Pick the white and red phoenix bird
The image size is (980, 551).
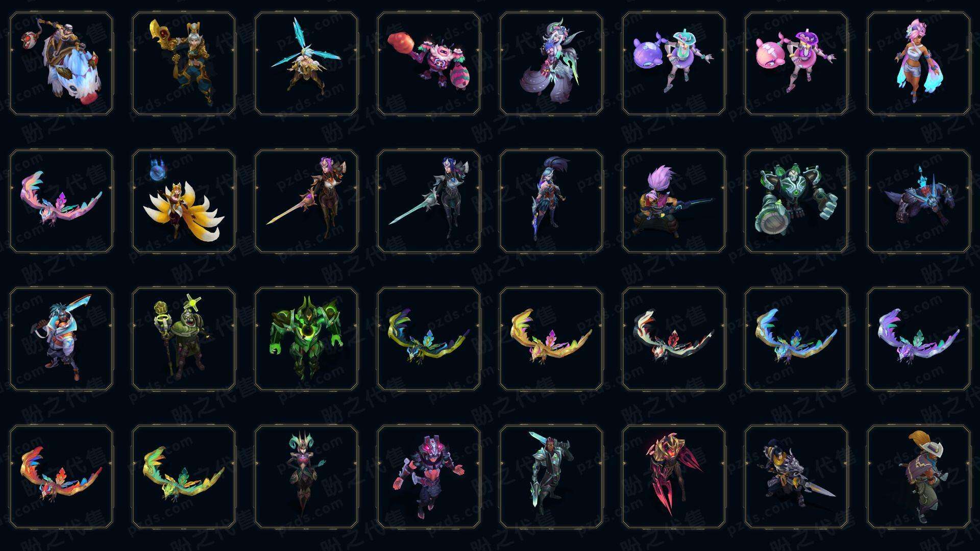click(674, 339)
